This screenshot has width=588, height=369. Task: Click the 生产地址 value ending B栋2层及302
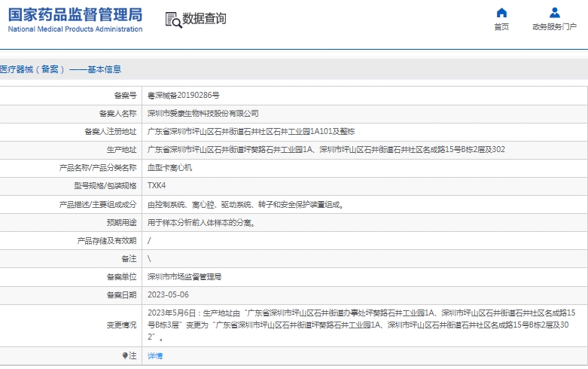(326, 150)
